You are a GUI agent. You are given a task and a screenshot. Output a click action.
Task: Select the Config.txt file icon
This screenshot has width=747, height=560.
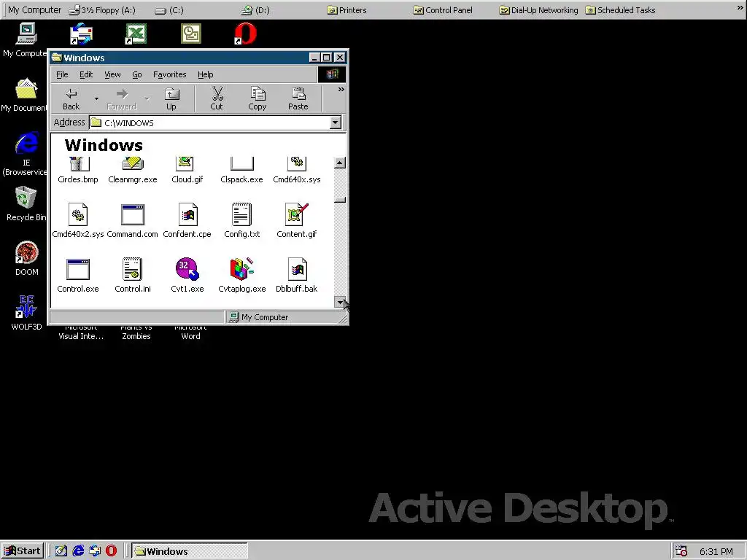(x=241, y=215)
